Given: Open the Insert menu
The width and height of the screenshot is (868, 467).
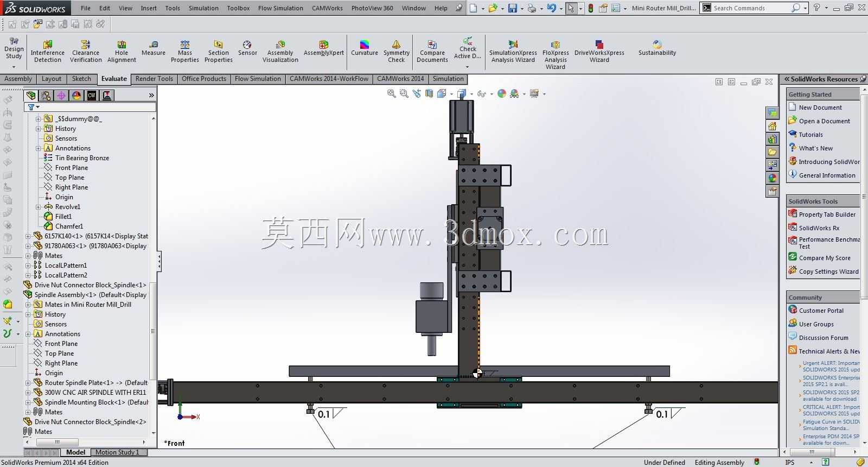Looking at the screenshot, I should click(x=149, y=8).
